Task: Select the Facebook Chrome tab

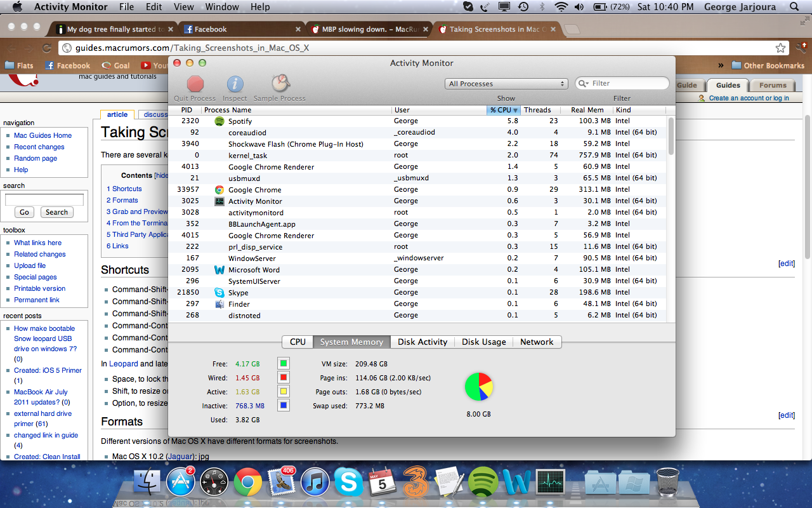Action: 241,29
